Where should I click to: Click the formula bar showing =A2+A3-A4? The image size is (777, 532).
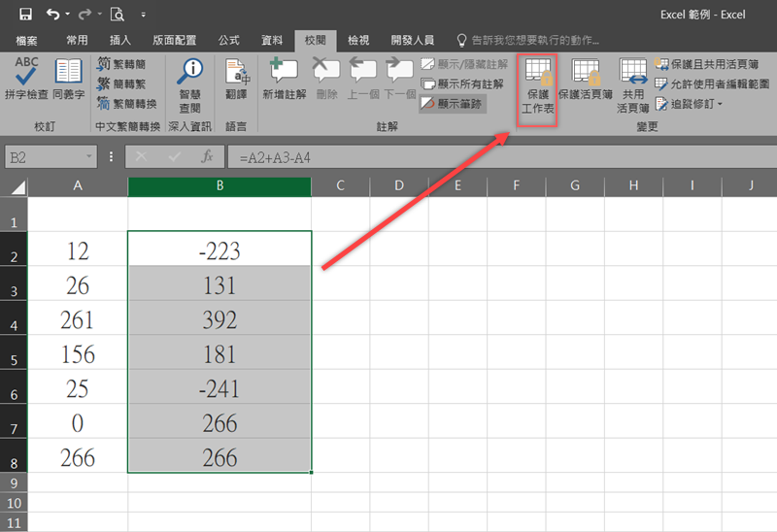[x=486, y=156]
